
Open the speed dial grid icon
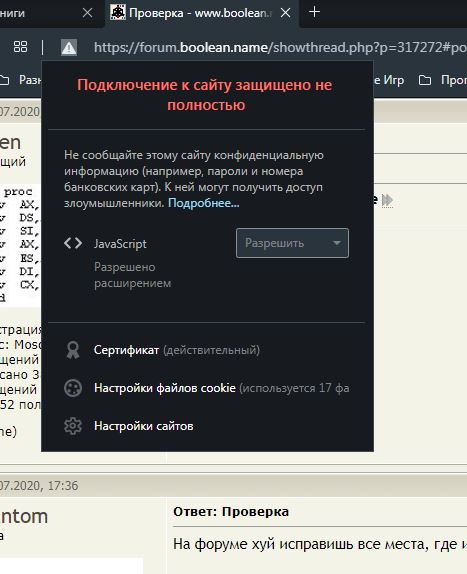point(20,47)
